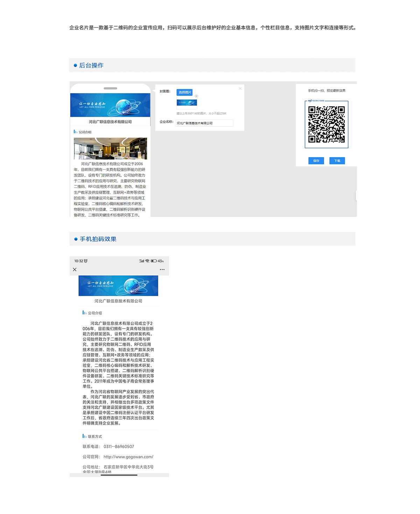Screen dimensions: 420x514
Task: Click the 10:32 time in phone status bar
Action: point(79,261)
